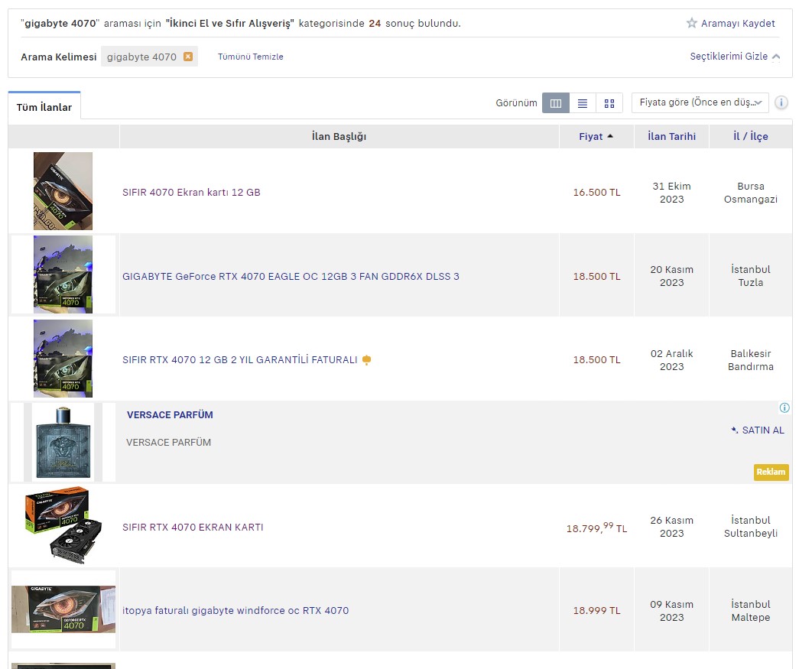Click the date 20 Kasım 2023
Viewport: 812px width, 669px height.
671,276
